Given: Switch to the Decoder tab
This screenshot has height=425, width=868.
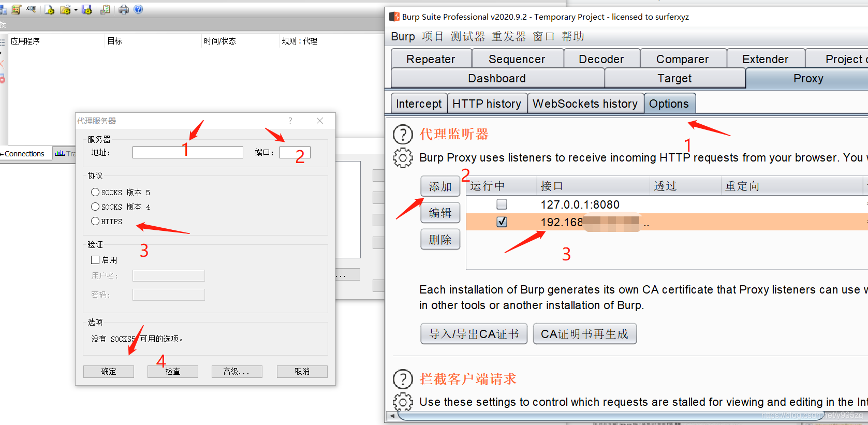Looking at the screenshot, I should (x=601, y=59).
